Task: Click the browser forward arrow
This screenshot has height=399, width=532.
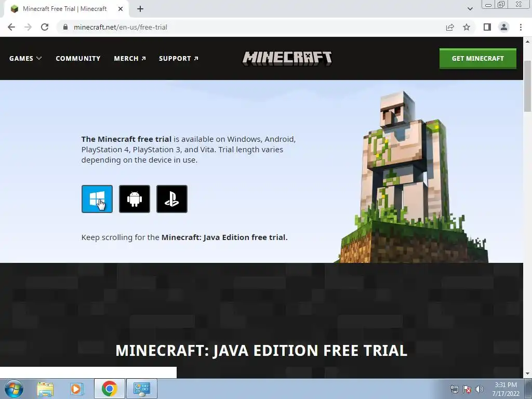Action: 28,27
